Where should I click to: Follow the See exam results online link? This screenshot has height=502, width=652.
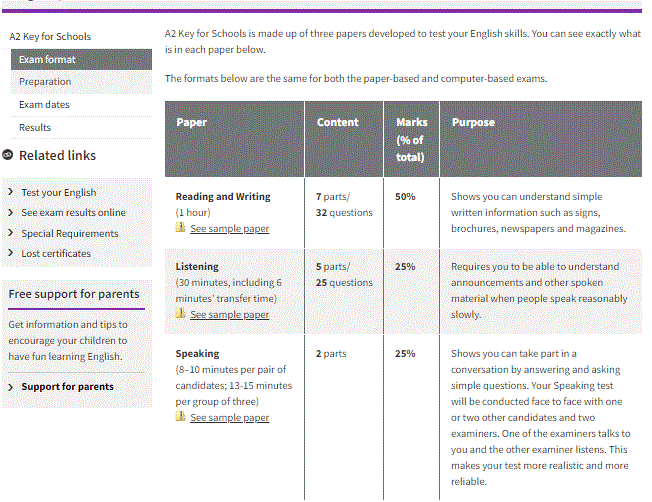pos(74,213)
